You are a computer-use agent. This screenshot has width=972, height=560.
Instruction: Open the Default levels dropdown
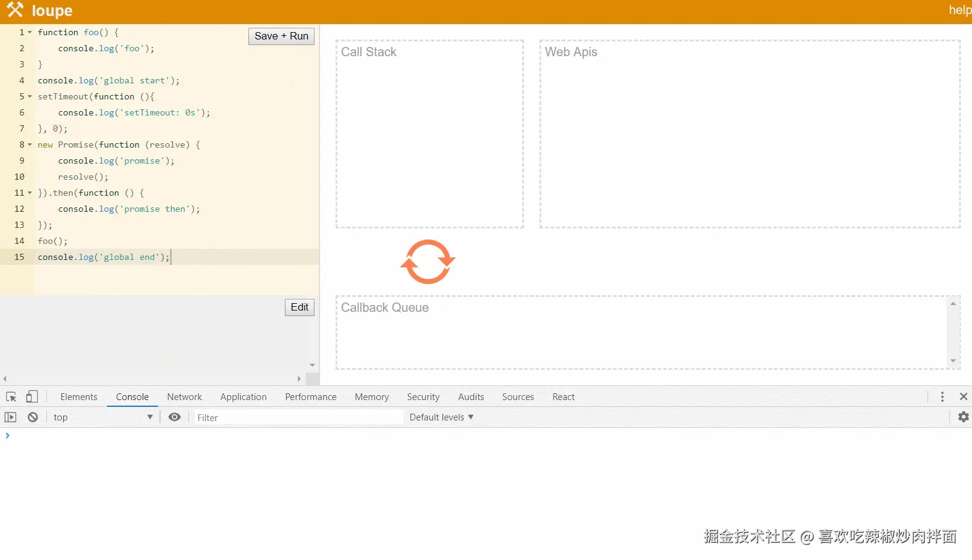441,417
